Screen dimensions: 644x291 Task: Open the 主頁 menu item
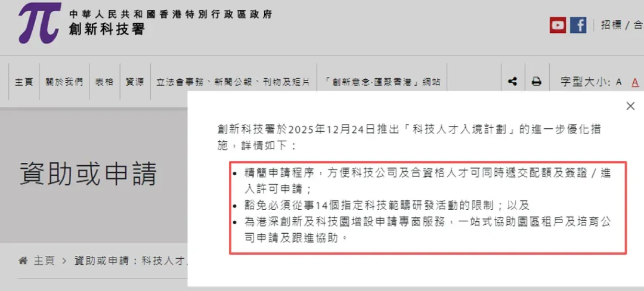[24, 82]
